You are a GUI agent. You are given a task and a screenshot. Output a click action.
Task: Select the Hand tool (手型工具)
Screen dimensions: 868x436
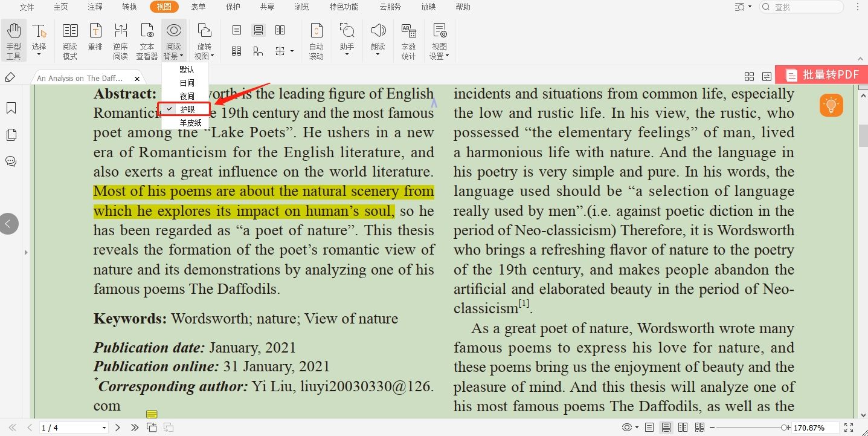click(13, 41)
